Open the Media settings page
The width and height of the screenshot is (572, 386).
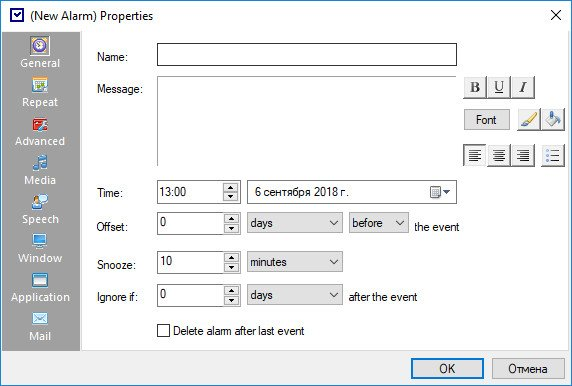40,170
